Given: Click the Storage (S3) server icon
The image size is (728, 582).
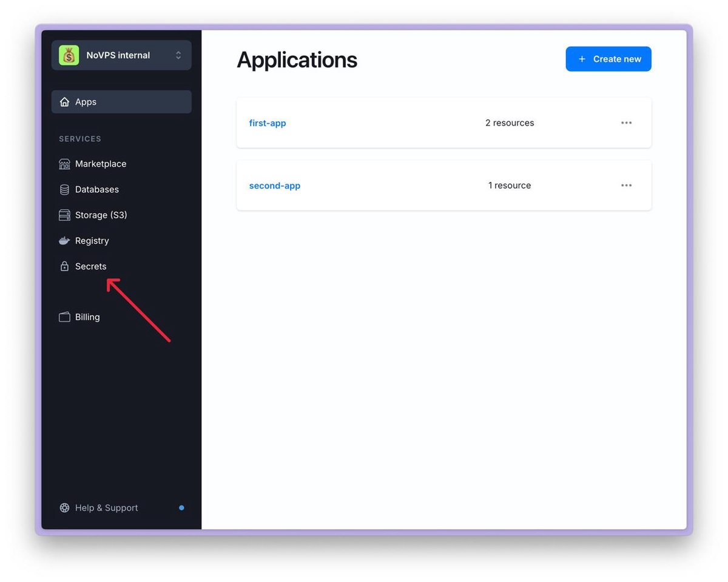Looking at the screenshot, I should pyautogui.click(x=64, y=215).
